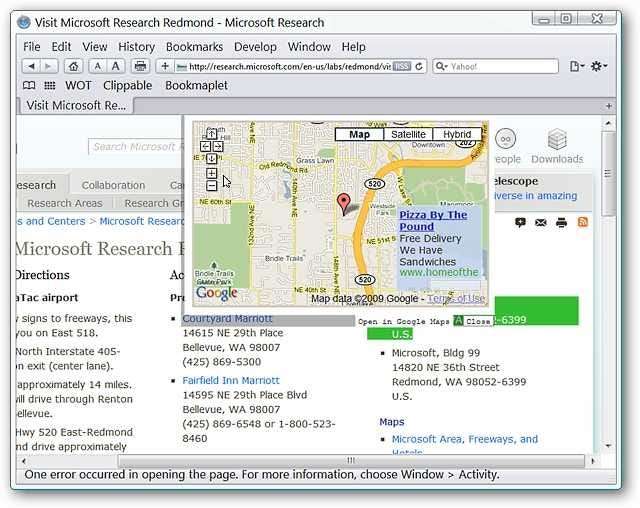Switch map to Hybrid view
Screen dimensions: 640x508
[457, 134]
